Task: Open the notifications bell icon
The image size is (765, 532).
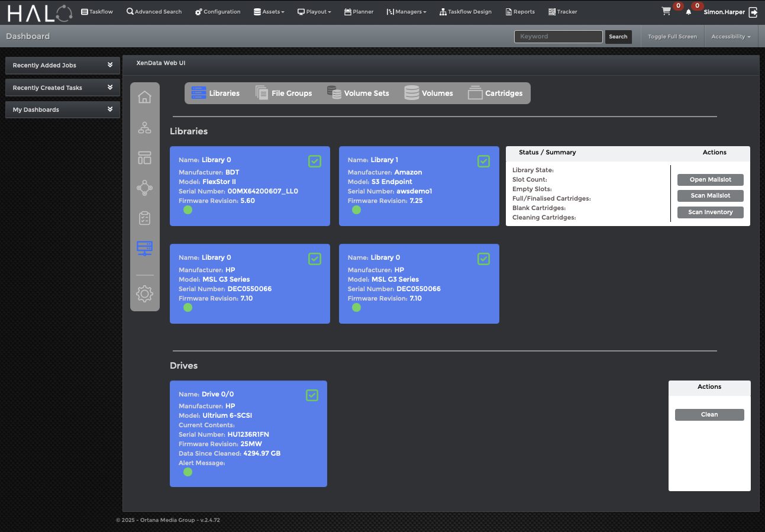Action: pyautogui.click(x=688, y=12)
